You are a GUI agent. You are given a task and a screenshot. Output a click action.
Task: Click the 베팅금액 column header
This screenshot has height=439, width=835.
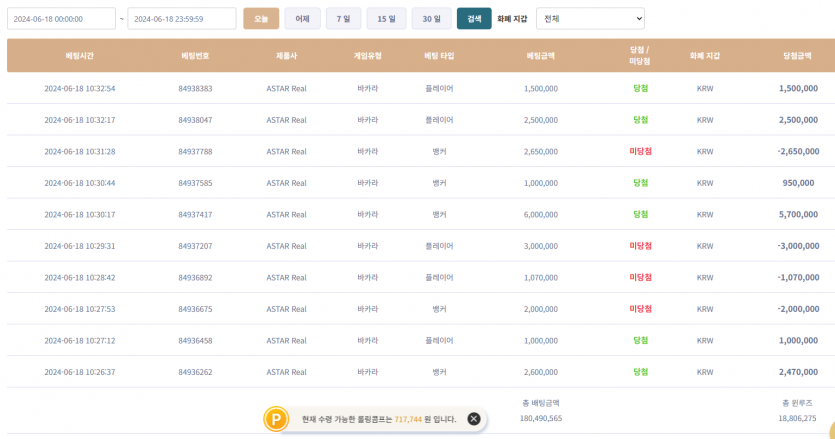[x=541, y=55]
